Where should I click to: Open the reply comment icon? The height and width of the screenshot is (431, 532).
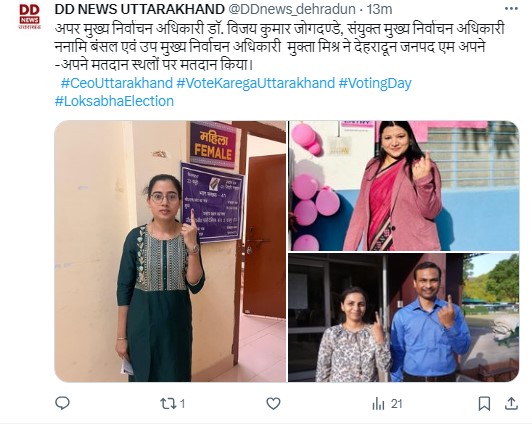(62, 403)
